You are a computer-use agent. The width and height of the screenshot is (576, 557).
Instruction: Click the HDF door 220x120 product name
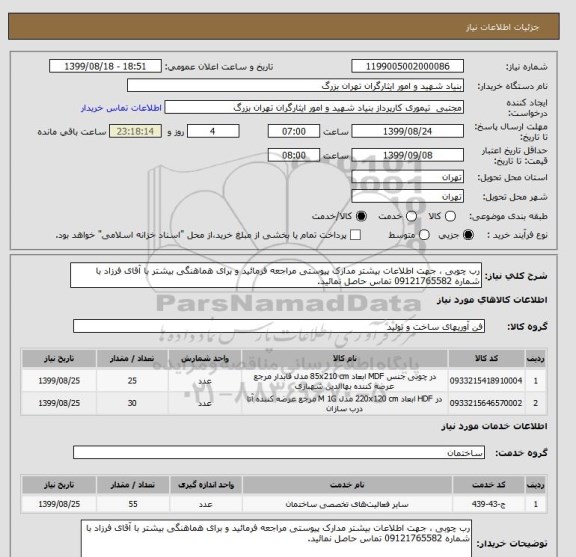click(x=345, y=403)
